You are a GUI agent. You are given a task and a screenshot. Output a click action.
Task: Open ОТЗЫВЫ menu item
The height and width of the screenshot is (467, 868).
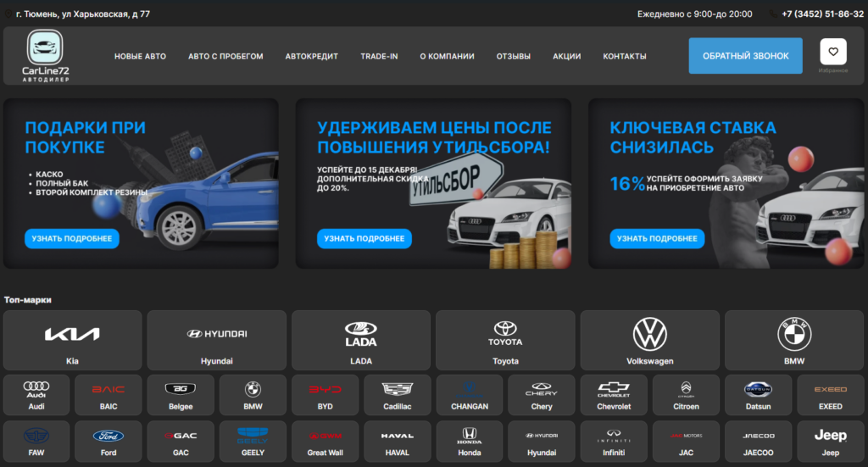point(513,57)
